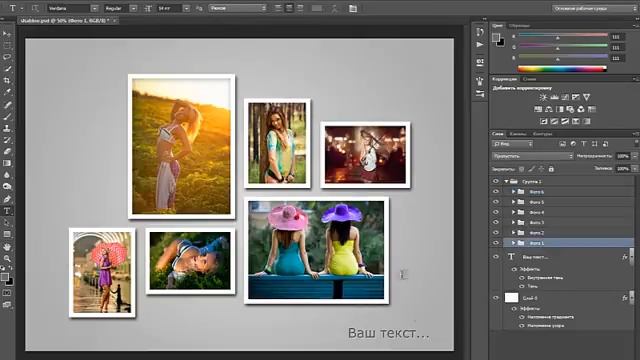The height and width of the screenshot is (360, 640).
Task: Open the layer filter kind dropdown
Action: (512, 144)
